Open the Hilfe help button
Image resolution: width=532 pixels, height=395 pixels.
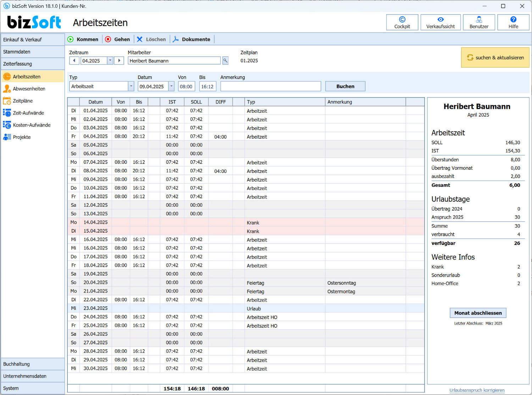pyautogui.click(x=513, y=22)
